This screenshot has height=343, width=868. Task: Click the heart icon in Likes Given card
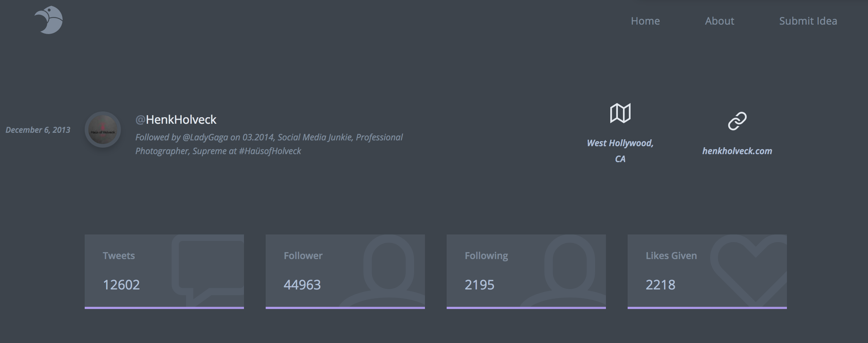[x=749, y=270]
